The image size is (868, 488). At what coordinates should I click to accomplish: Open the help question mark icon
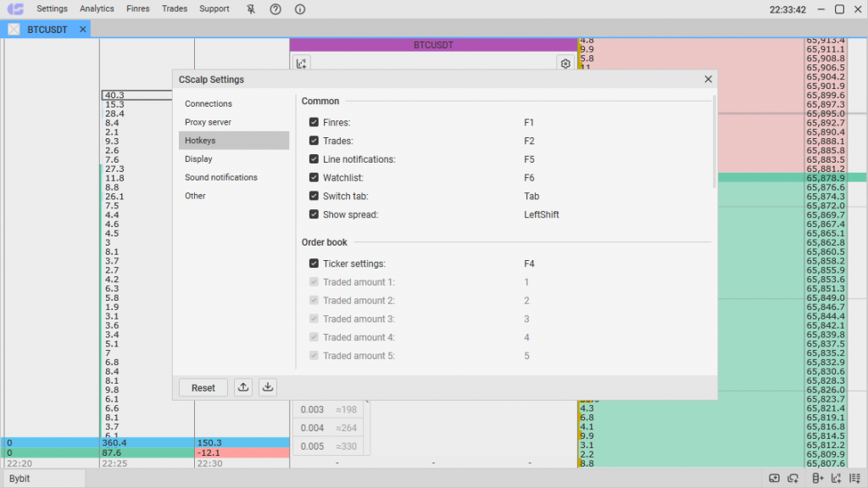(275, 9)
